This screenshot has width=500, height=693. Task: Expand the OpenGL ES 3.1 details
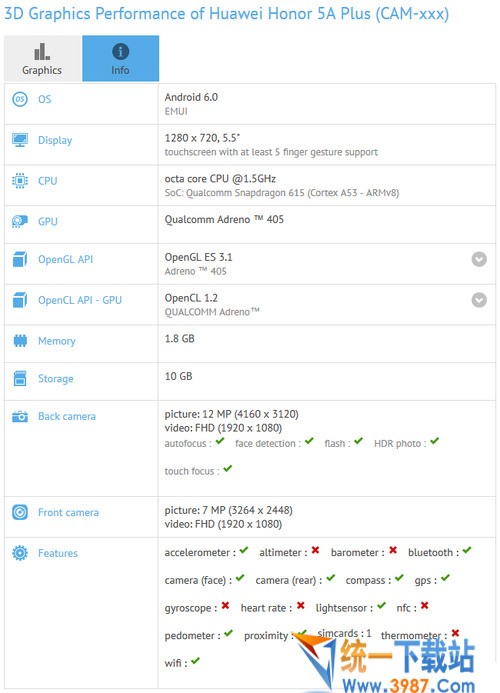(479, 259)
